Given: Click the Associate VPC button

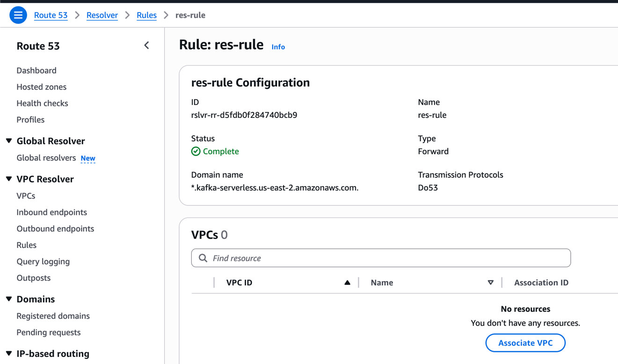Looking at the screenshot, I should coord(525,343).
